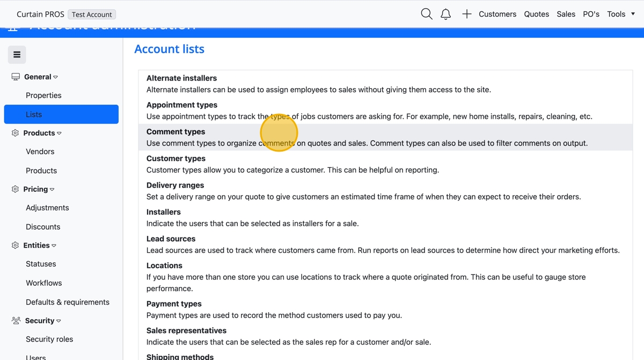Click the Curtain PROS brand name
The width and height of the screenshot is (644, 360).
click(x=40, y=14)
